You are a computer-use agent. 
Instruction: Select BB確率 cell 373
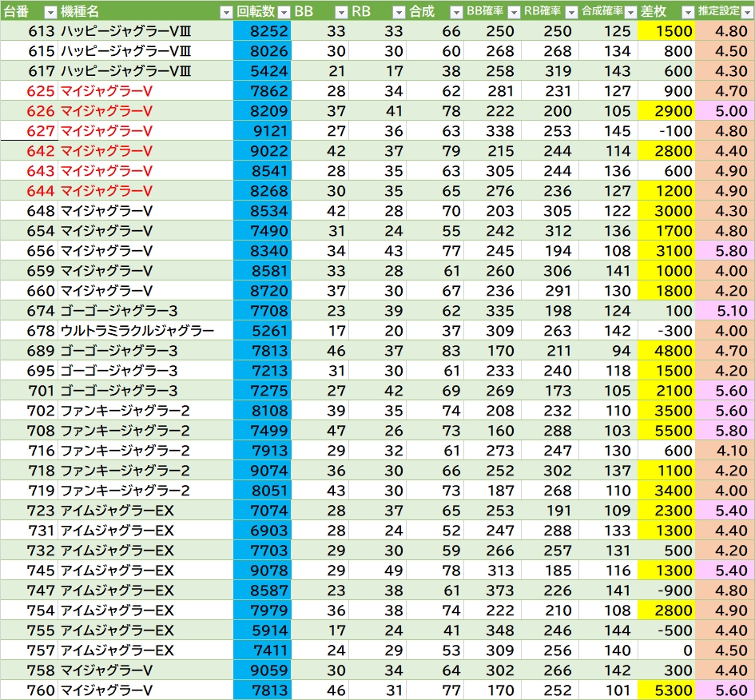coord(493,591)
